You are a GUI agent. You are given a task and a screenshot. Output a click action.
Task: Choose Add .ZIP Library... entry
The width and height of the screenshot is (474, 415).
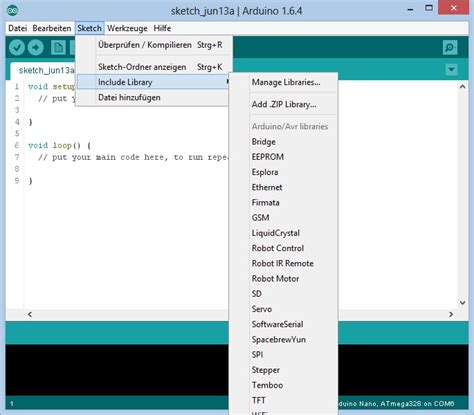tap(284, 104)
